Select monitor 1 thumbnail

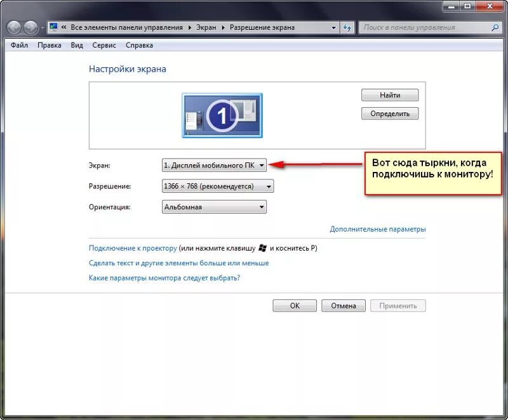point(222,115)
